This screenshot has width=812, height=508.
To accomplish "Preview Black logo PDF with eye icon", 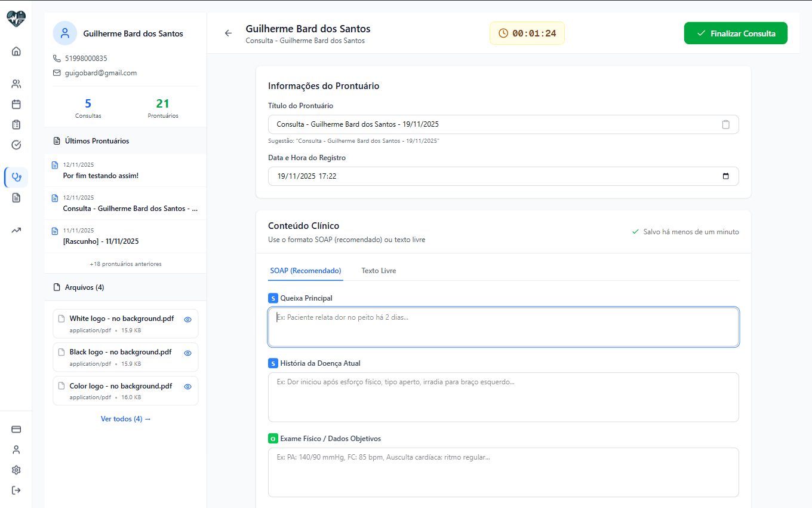I will 187,353.
